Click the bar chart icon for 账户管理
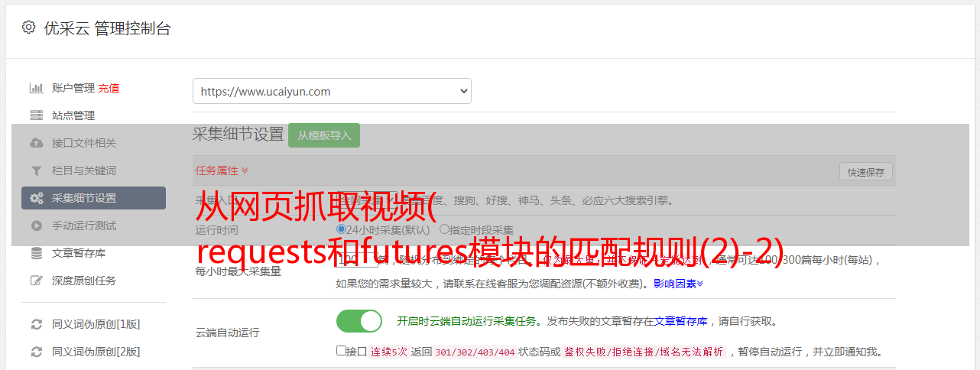Image resolution: width=980 pixels, height=370 pixels. tap(36, 88)
